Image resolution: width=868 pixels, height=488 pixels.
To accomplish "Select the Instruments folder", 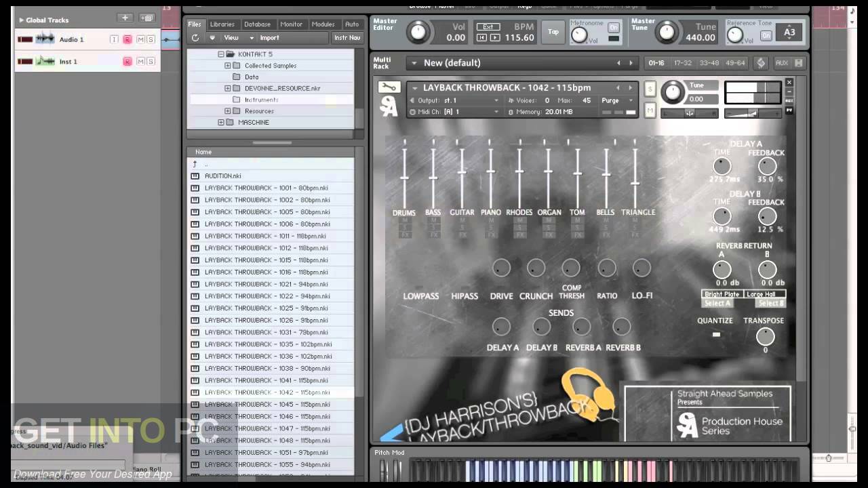I will pos(261,100).
